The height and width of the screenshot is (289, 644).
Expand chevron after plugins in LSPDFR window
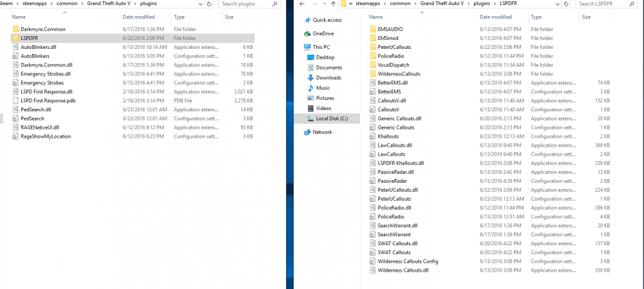[495, 4]
